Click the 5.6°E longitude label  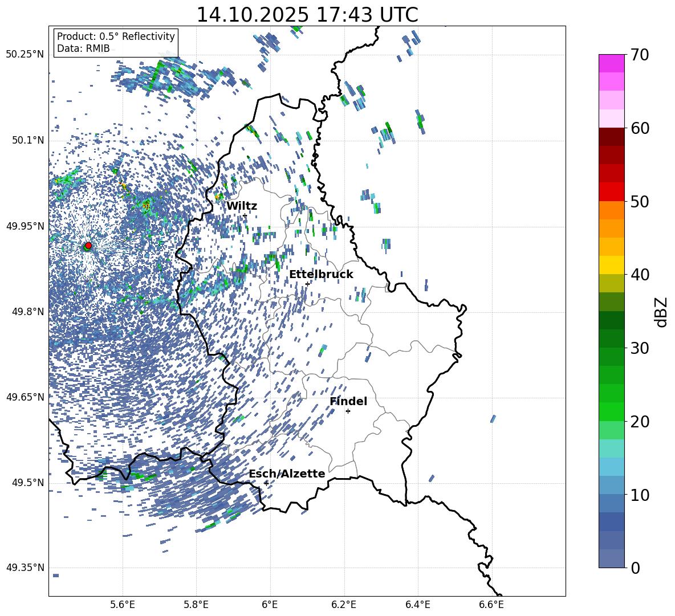click(x=122, y=605)
